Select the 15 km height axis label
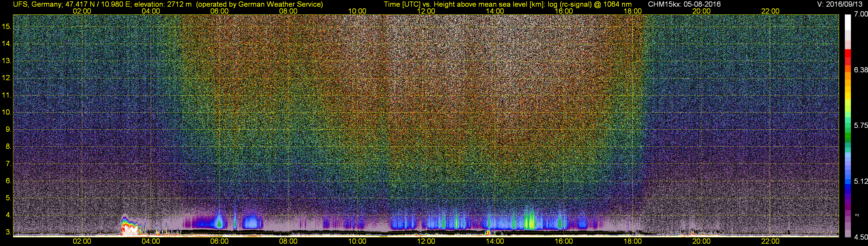Viewport: 868px width, 246px height. point(7,27)
